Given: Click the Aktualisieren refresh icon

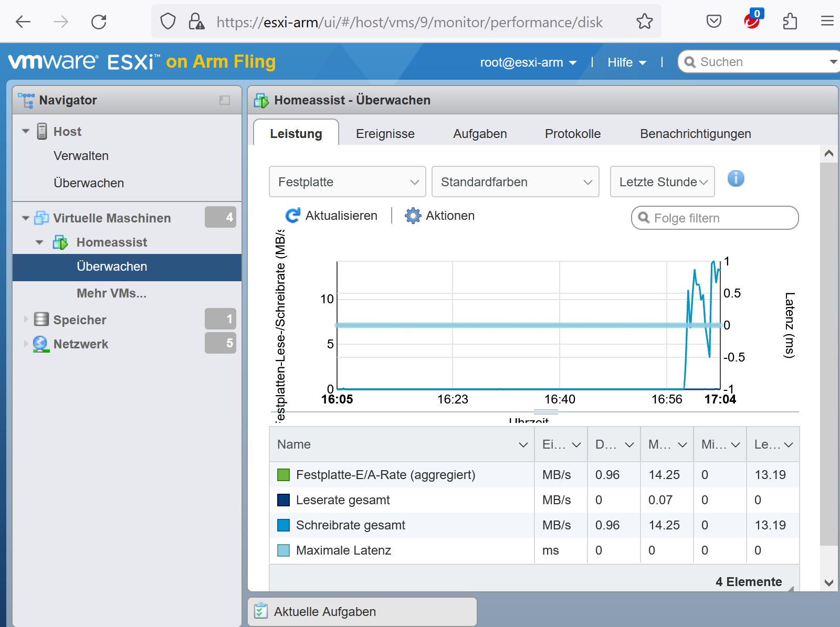Looking at the screenshot, I should pyautogui.click(x=292, y=216).
